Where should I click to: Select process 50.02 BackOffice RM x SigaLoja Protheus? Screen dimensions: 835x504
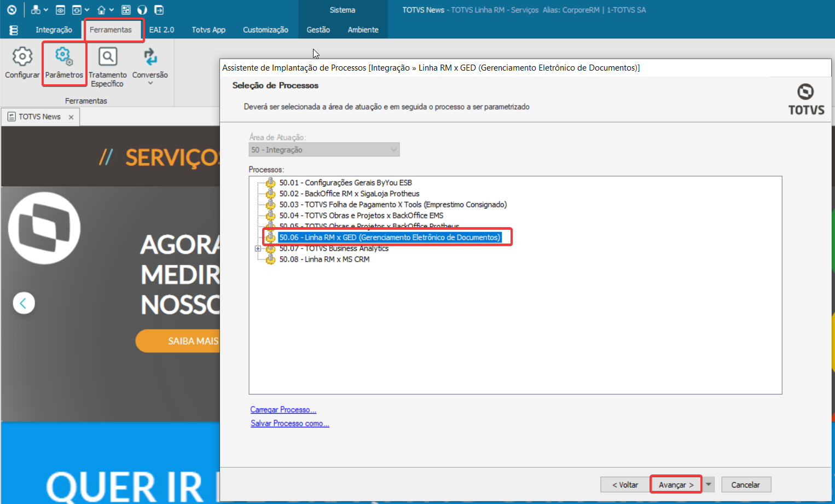coord(349,194)
